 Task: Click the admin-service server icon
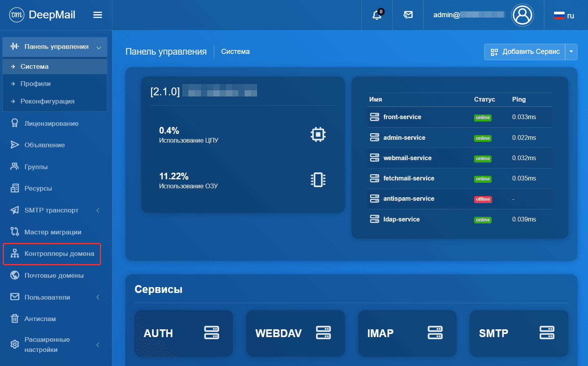coord(375,137)
